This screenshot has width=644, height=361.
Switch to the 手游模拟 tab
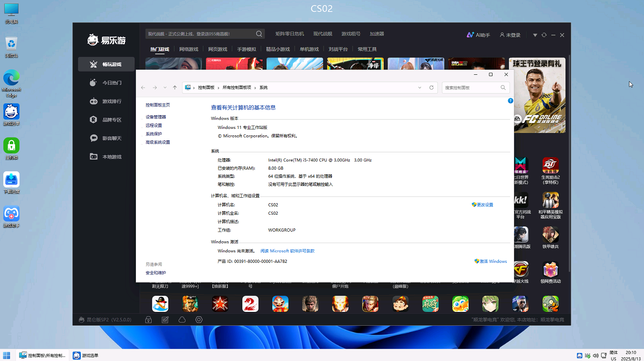[246, 49]
